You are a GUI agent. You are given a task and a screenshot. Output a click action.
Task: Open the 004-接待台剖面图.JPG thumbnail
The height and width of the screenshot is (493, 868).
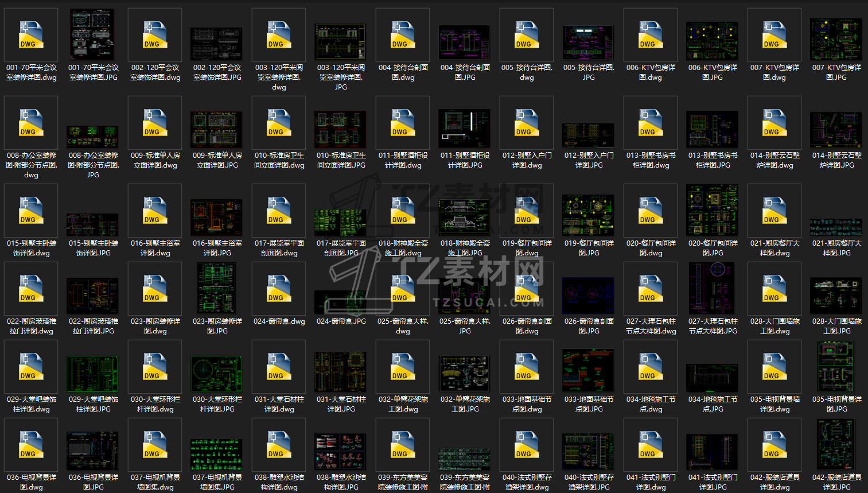coord(465,43)
